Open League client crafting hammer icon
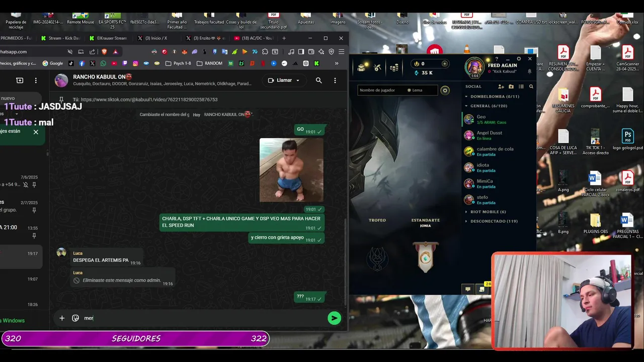The image size is (644, 362). coord(377,68)
